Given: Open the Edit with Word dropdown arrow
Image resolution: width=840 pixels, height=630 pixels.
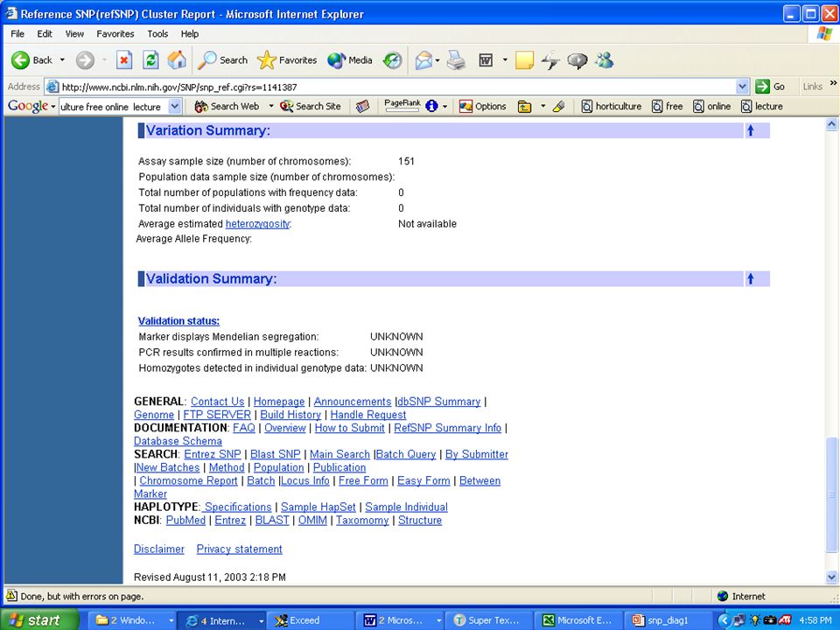Looking at the screenshot, I should (505, 60).
